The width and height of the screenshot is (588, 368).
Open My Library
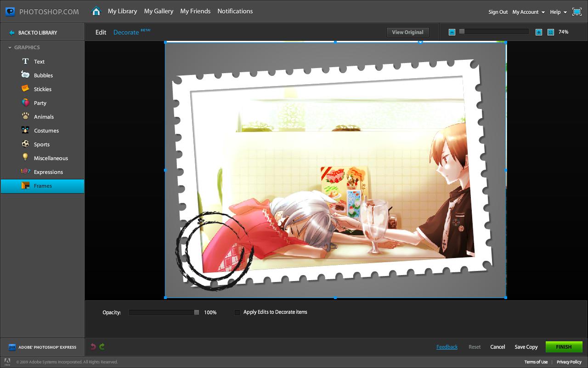click(x=122, y=11)
